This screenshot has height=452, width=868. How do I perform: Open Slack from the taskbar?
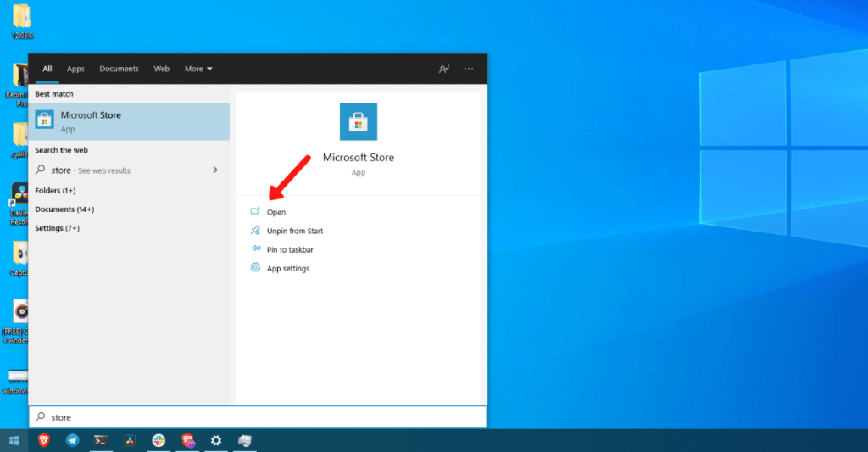[x=159, y=440]
